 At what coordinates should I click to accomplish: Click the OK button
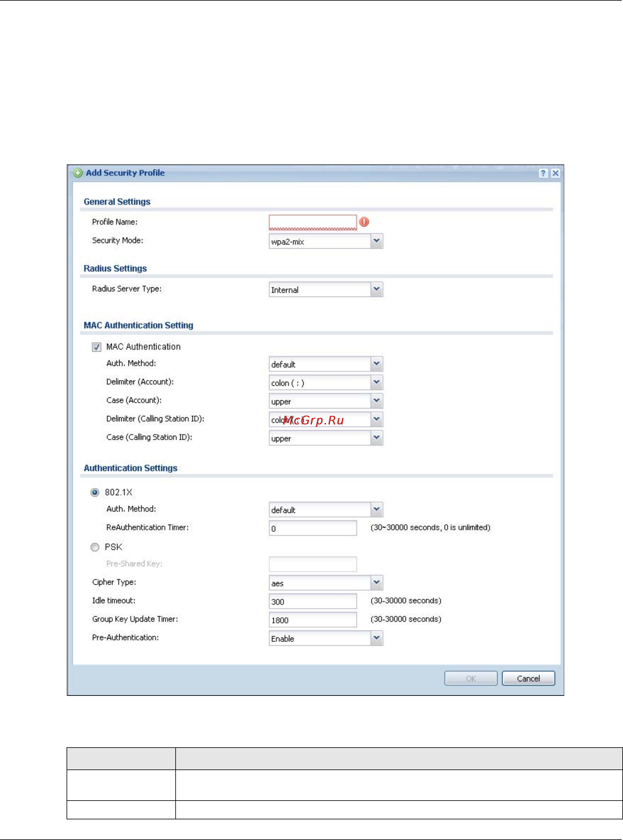(471, 678)
